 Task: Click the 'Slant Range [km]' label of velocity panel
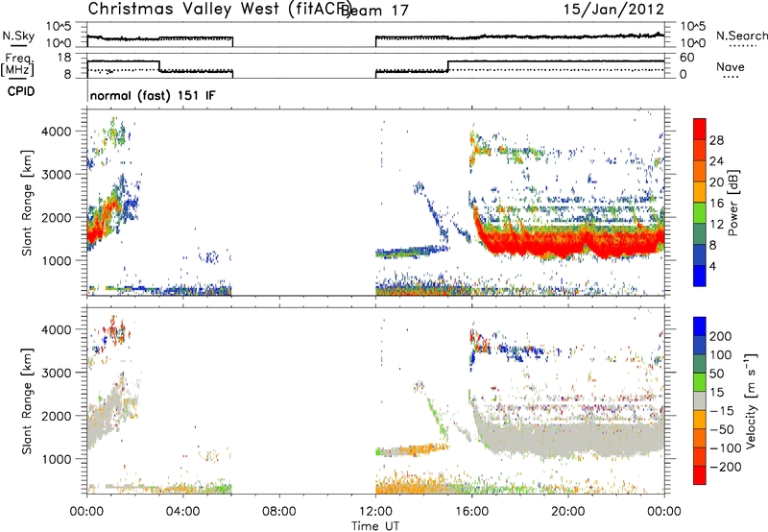27,400
